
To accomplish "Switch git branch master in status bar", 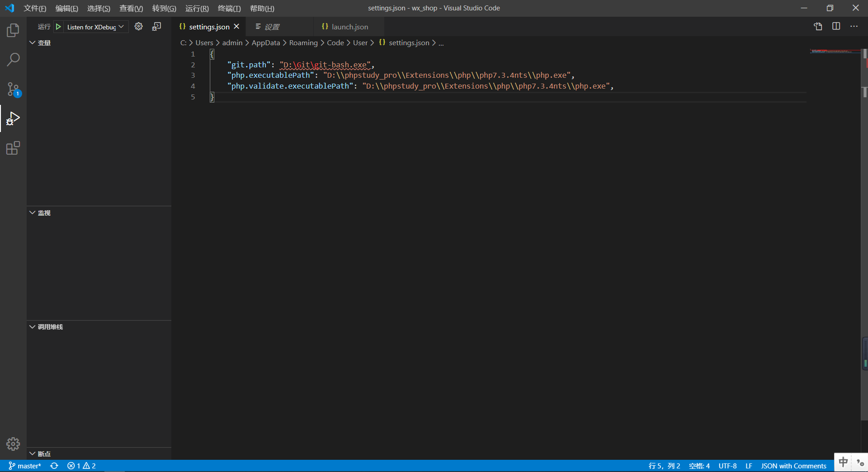I will tap(25, 466).
